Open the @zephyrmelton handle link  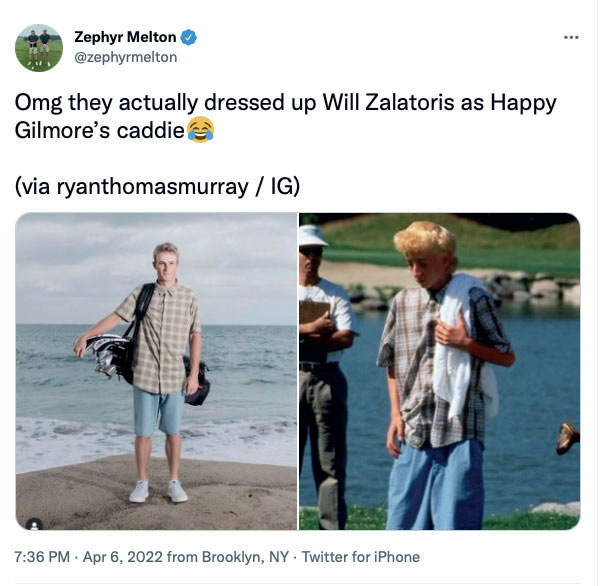pos(126,57)
